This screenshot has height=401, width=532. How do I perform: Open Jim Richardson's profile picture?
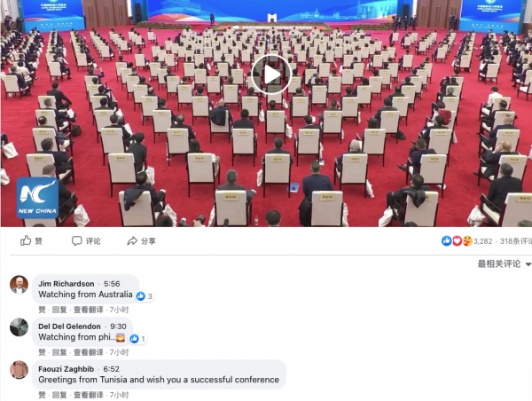(x=19, y=285)
